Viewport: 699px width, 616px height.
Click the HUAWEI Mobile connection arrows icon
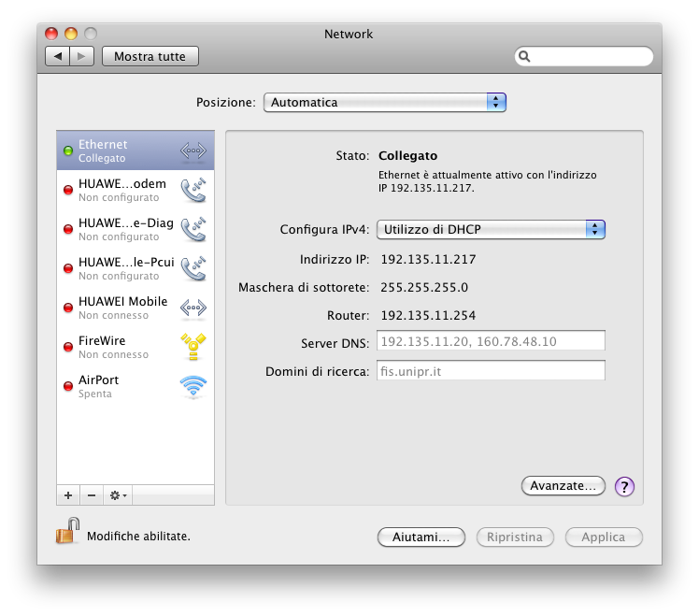pos(193,308)
